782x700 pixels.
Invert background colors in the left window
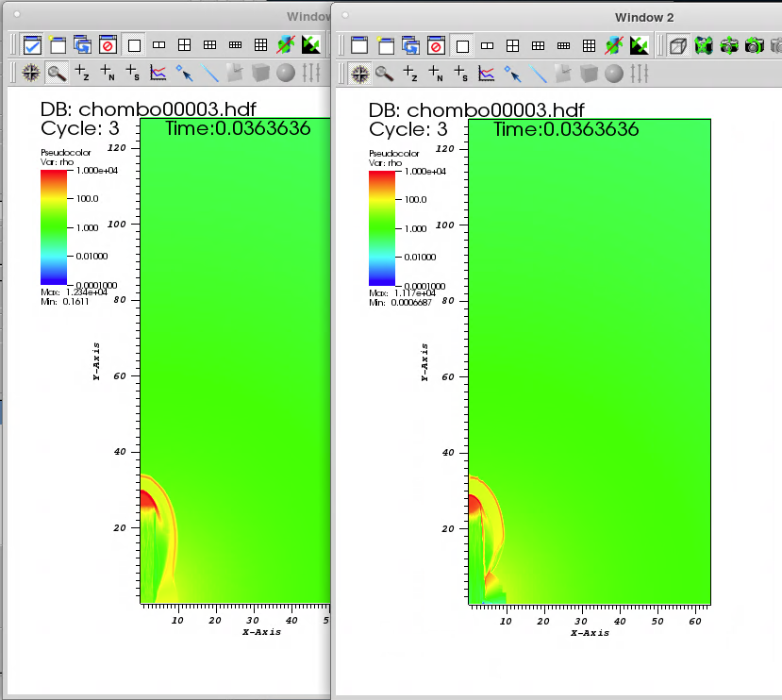pos(311,45)
